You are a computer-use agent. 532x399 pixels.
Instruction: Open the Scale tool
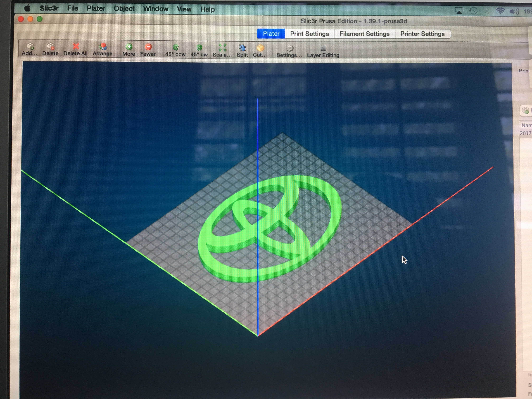222,51
